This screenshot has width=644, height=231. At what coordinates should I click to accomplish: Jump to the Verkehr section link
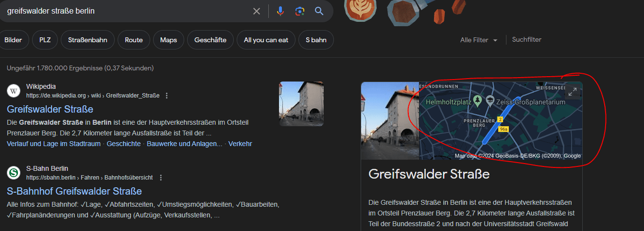[x=240, y=144]
